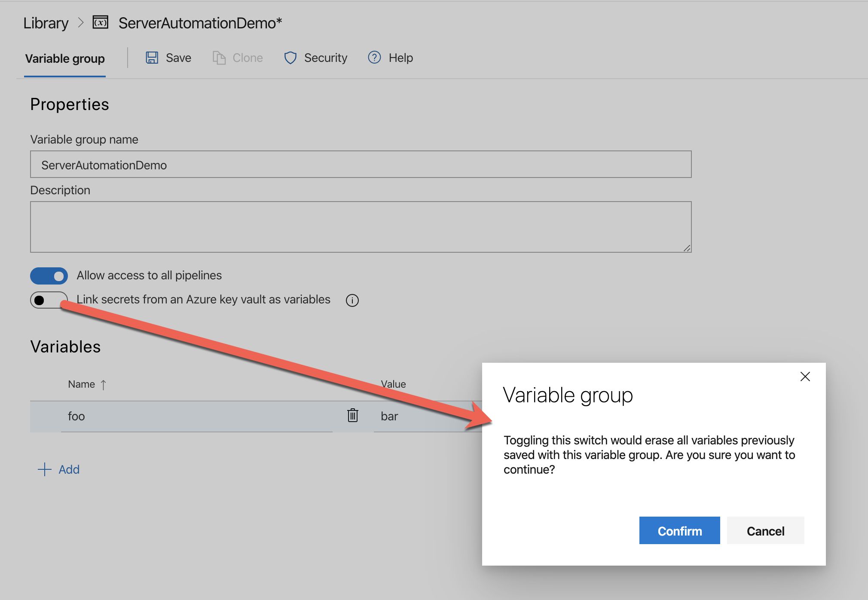The image size is (868, 600).
Task: Disable Allow access to all pipelines toggle
Action: coord(49,276)
